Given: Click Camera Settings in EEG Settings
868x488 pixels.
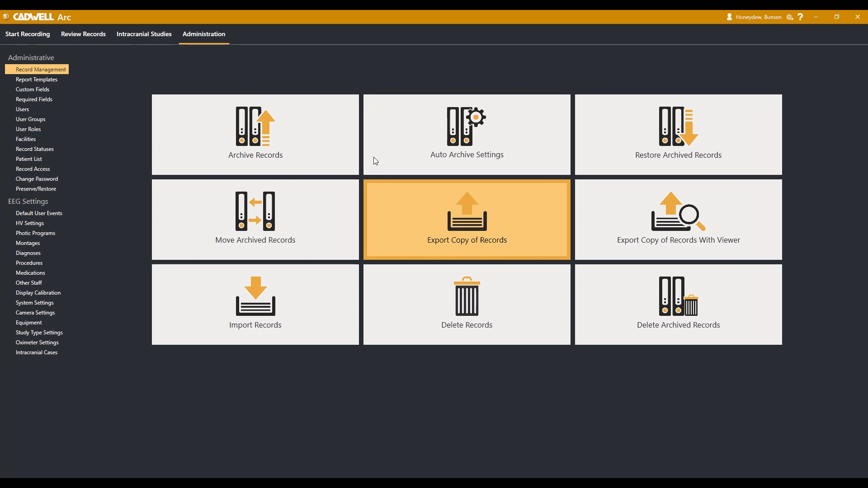Looking at the screenshot, I should pyautogui.click(x=35, y=313).
